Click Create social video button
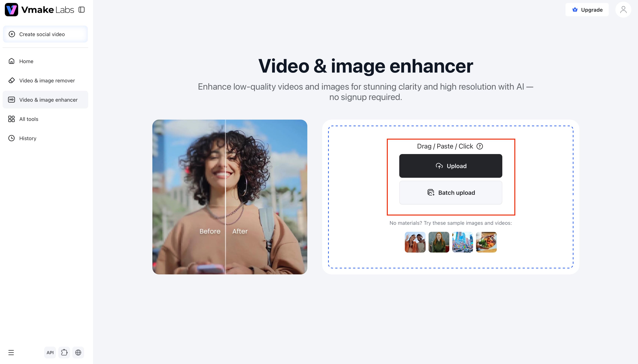638x364 pixels. [x=45, y=34]
